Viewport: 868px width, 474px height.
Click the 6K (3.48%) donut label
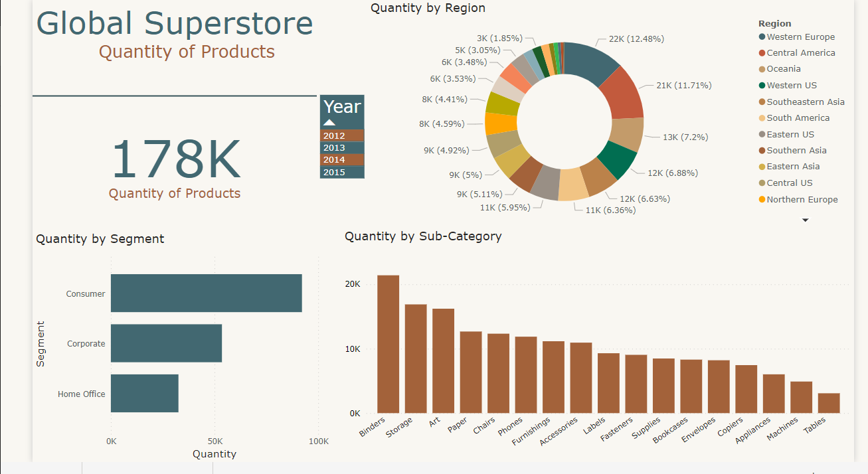(x=464, y=62)
